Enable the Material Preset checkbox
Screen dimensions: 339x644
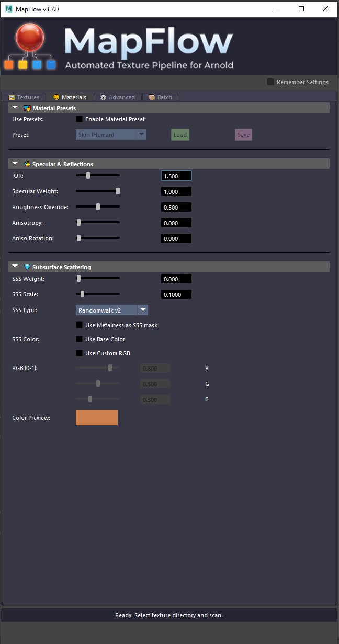coord(80,119)
